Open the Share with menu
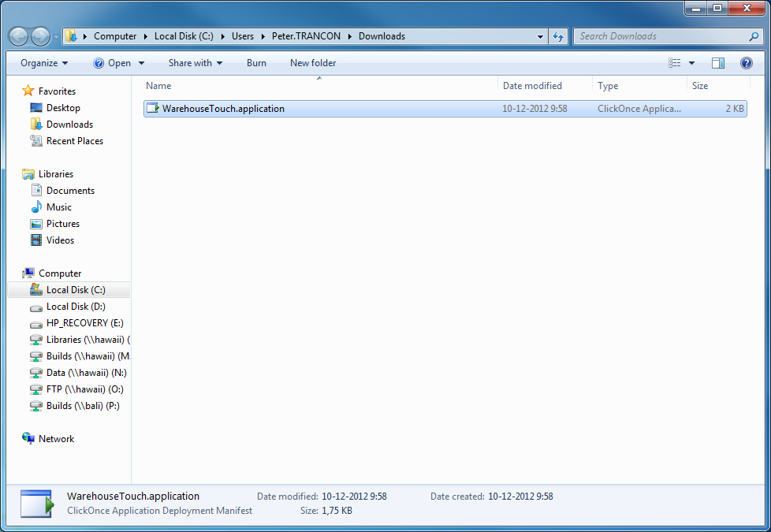The image size is (771, 532). tap(195, 63)
